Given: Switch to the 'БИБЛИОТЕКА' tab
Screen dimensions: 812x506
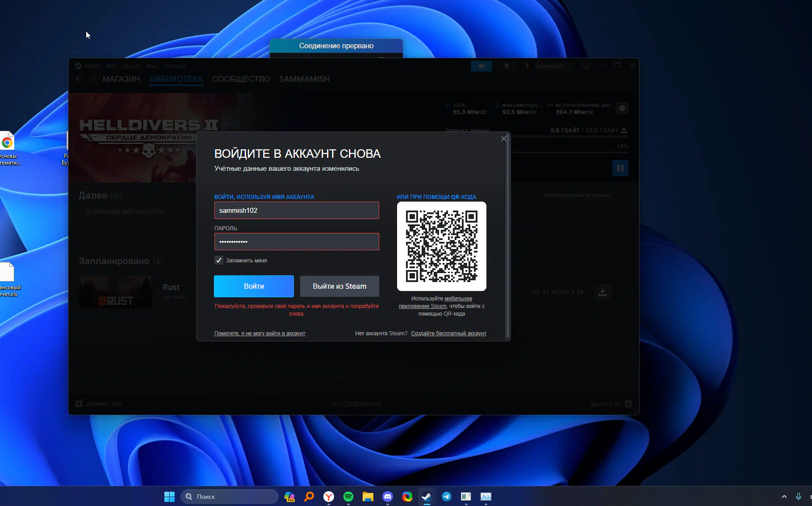Looking at the screenshot, I should pyautogui.click(x=176, y=79).
